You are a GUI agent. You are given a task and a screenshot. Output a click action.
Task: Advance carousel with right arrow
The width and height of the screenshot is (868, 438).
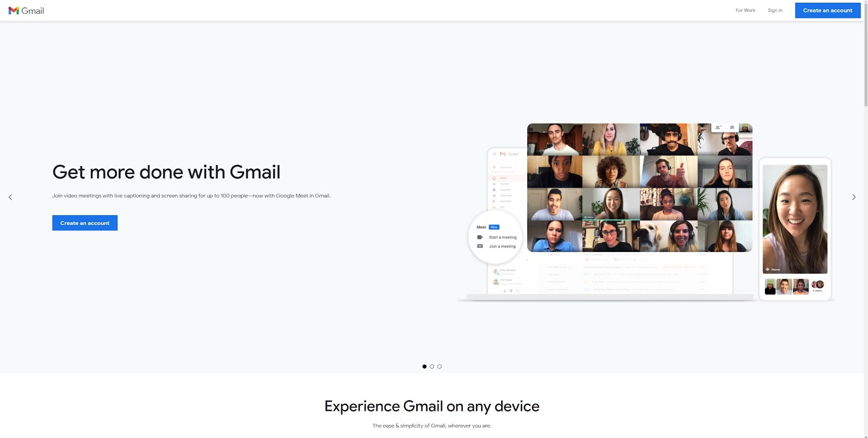[854, 197]
